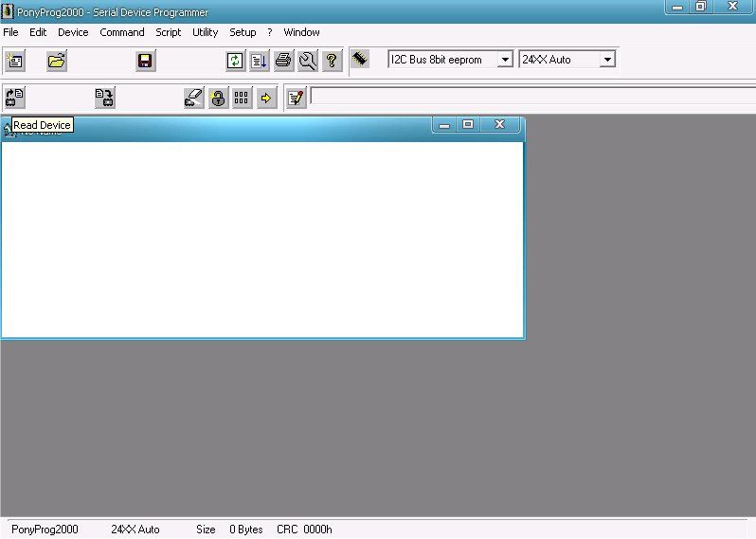Open security bits with padlock icon

pos(218,98)
